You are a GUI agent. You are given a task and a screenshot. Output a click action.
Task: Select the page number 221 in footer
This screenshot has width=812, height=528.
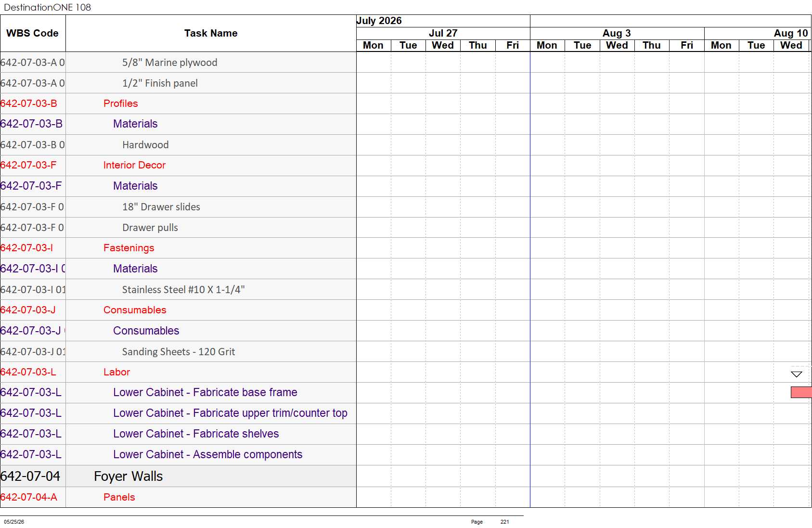point(504,522)
